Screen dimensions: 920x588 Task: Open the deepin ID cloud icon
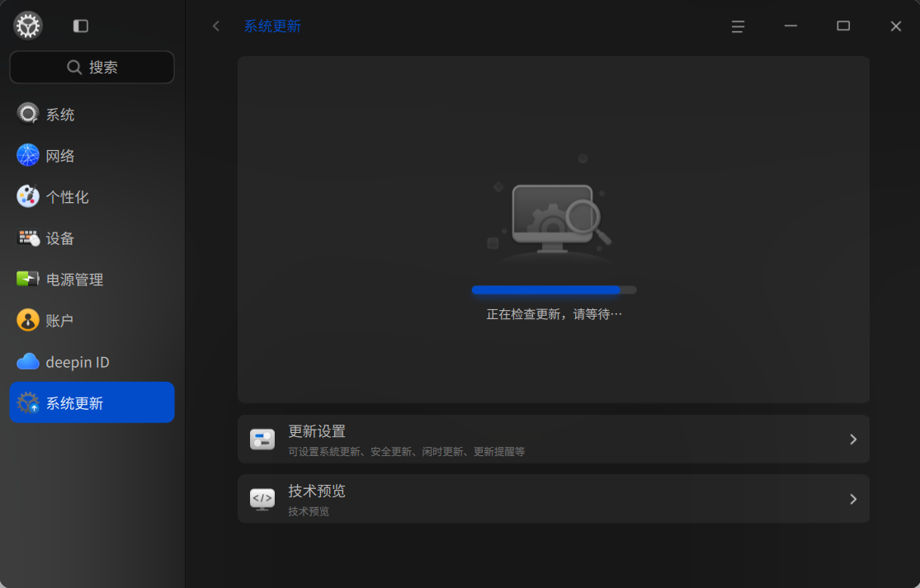(x=27, y=362)
